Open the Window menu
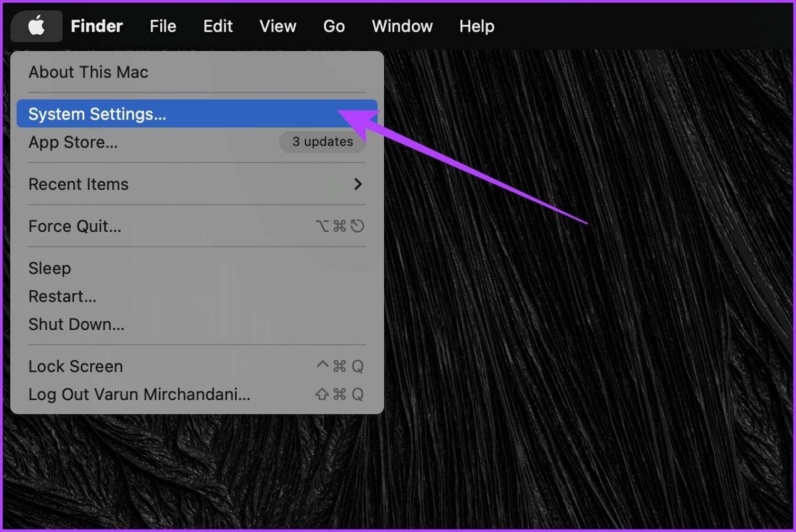Image resolution: width=796 pixels, height=532 pixels. click(402, 26)
